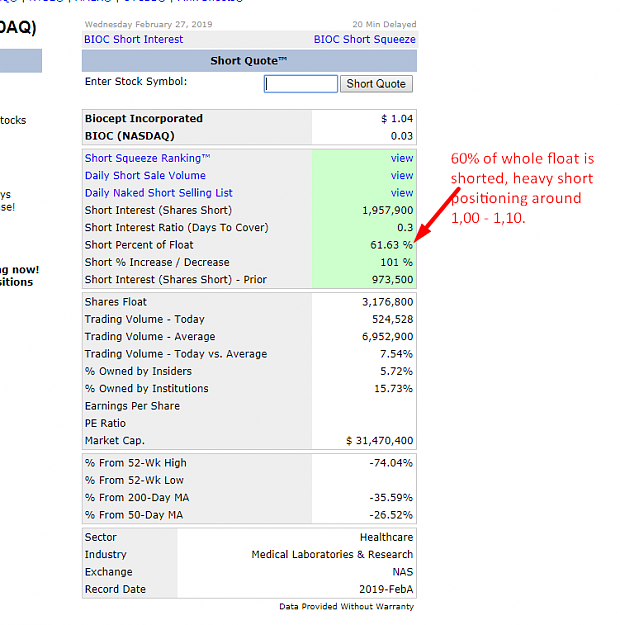This screenshot has height=625, width=620.
Task: Select the Short % Increase value 101 %
Action: point(396,262)
